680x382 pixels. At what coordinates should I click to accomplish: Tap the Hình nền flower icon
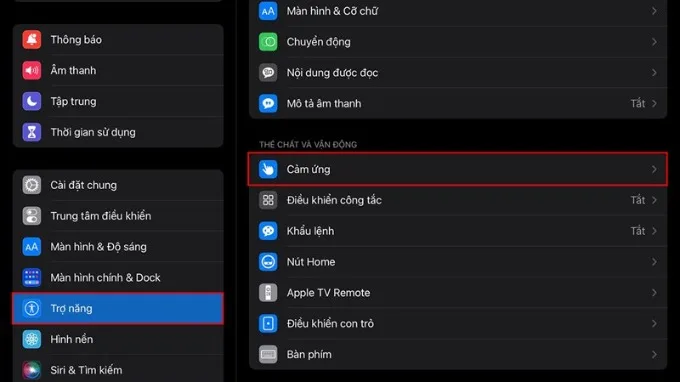pyautogui.click(x=32, y=339)
